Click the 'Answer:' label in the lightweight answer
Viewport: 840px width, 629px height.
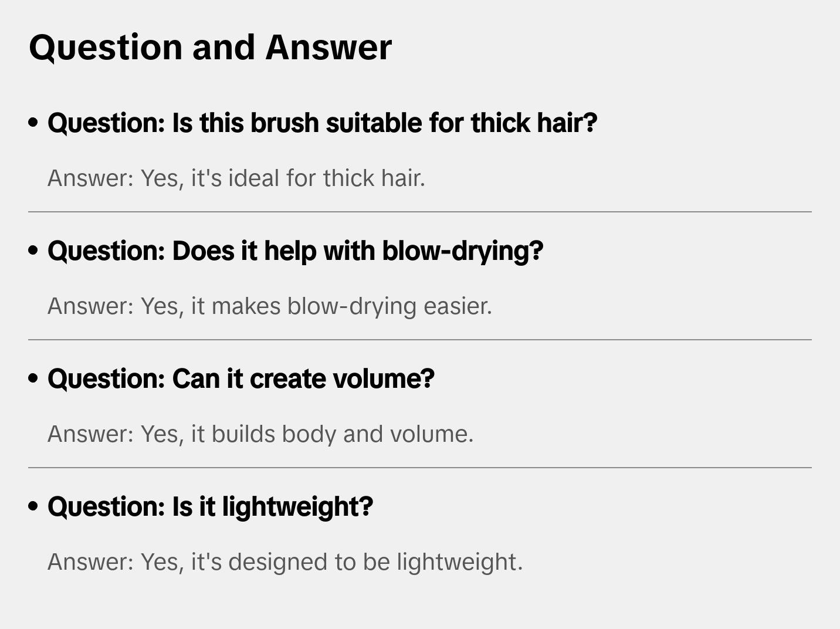[91, 562]
